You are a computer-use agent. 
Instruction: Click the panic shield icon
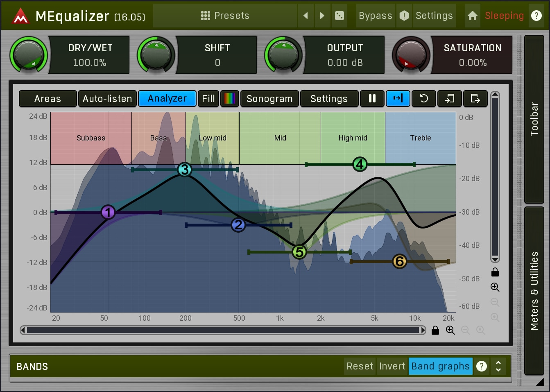(x=404, y=16)
